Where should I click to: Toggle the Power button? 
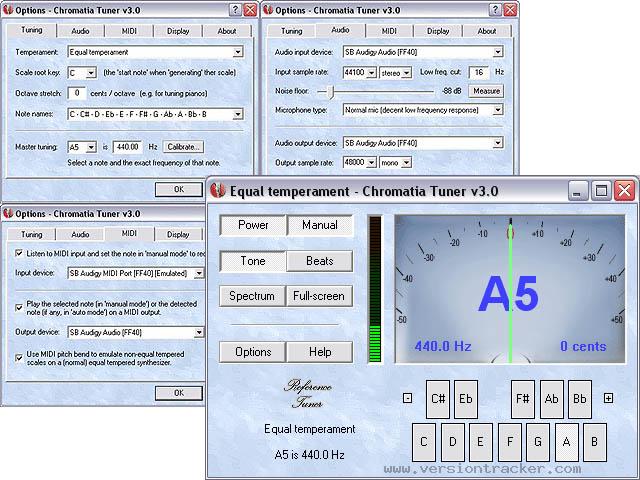coord(253,225)
